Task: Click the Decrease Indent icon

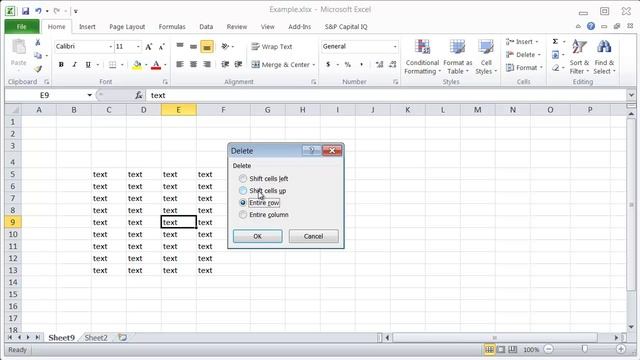Action: point(225,64)
